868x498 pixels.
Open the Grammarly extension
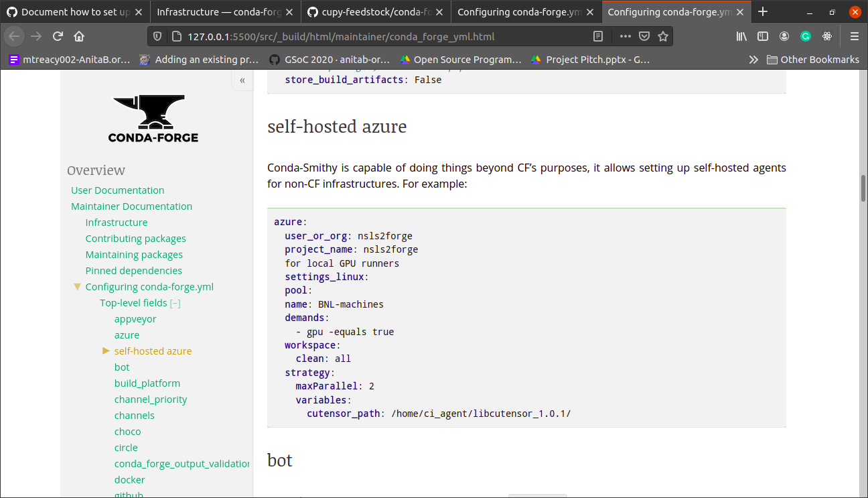click(806, 36)
